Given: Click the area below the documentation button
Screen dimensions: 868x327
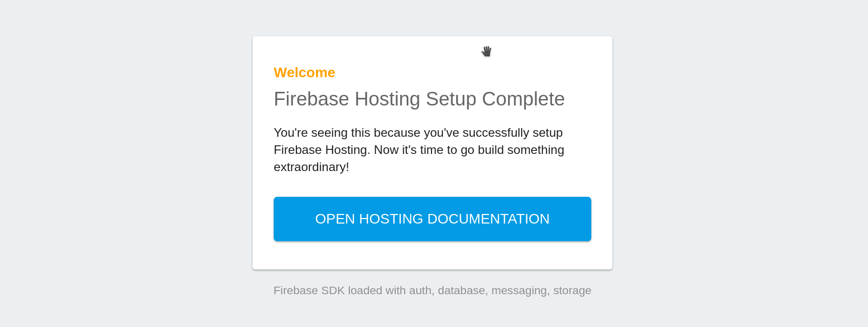Looking at the screenshot, I should 432,255.
